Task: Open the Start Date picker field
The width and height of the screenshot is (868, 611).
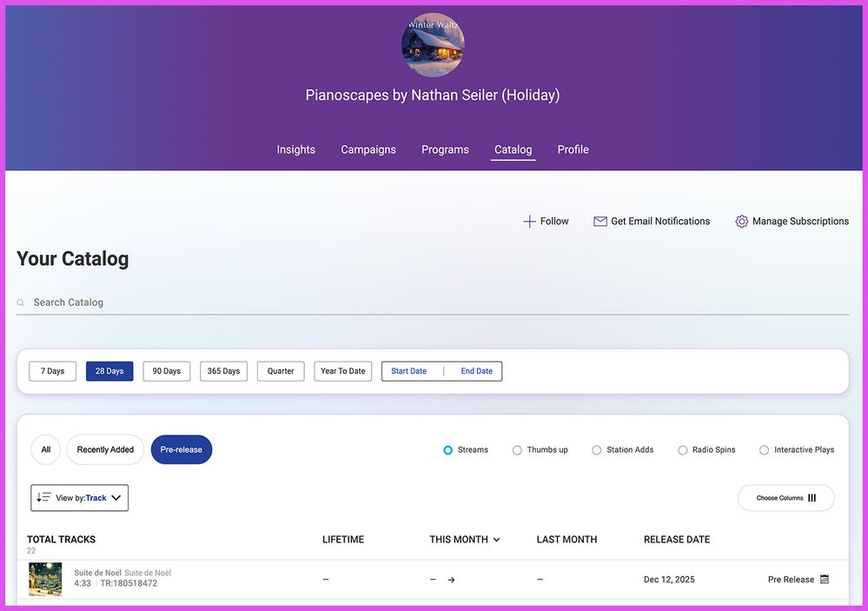Action: pos(408,371)
